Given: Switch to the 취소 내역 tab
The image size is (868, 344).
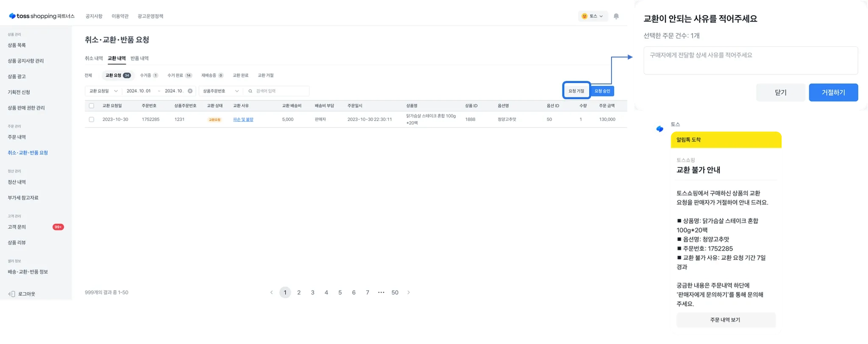Looking at the screenshot, I should click(94, 58).
